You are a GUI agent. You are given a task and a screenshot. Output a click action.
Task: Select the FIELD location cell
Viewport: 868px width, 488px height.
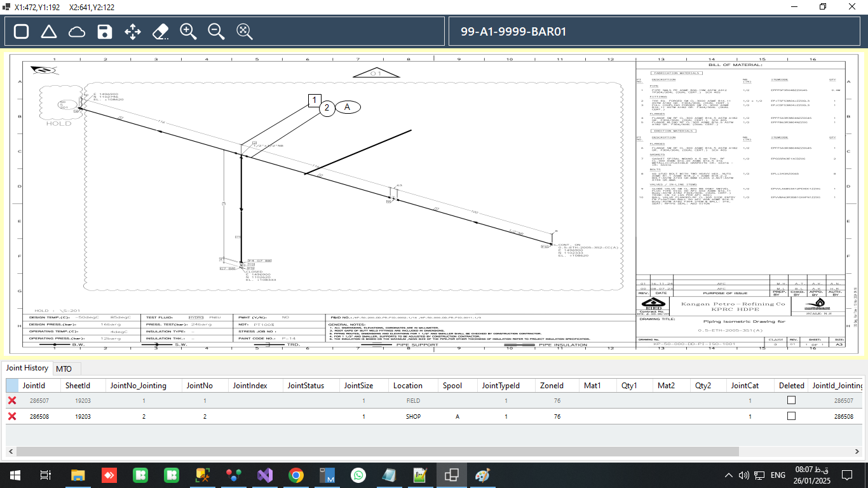(x=413, y=401)
